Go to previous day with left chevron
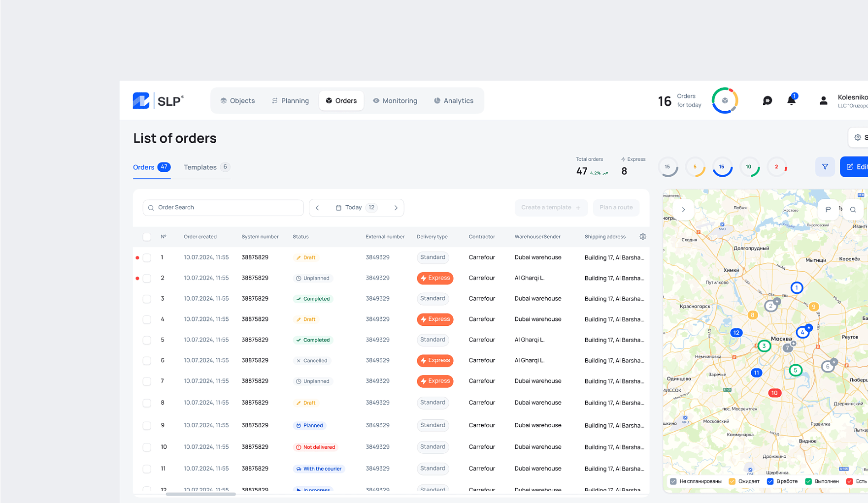The width and height of the screenshot is (868, 503). [318, 208]
